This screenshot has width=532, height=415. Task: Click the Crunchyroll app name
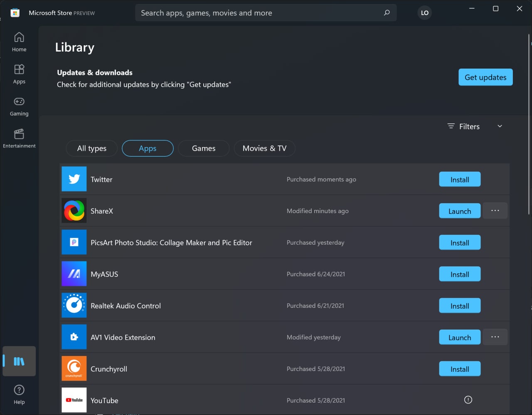tap(109, 369)
